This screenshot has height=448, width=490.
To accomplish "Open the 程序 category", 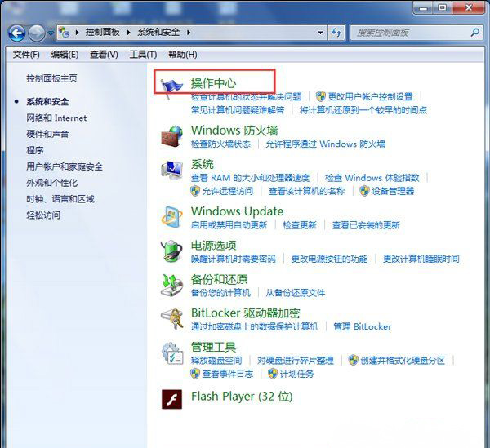I will point(35,150).
